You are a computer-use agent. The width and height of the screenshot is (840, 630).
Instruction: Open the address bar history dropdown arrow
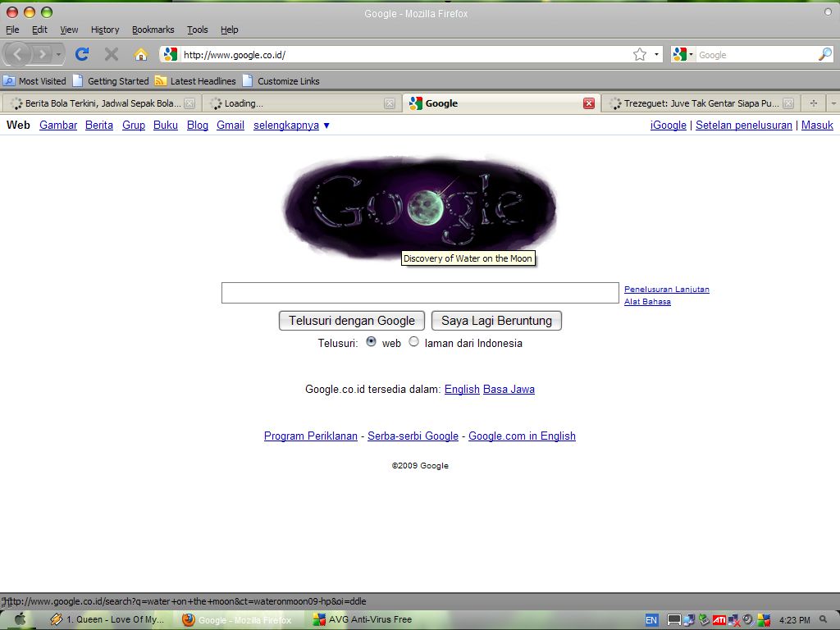coord(656,54)
